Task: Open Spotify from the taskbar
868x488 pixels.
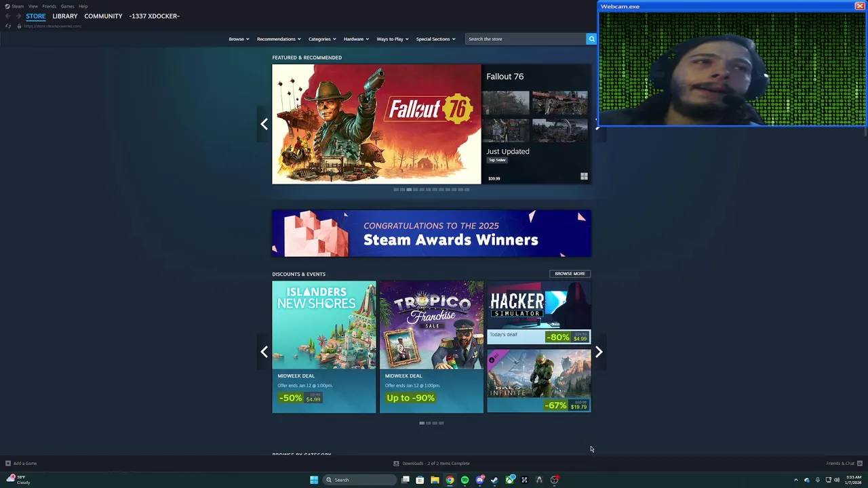Action: pyautogui.click(x=465, y=480)
